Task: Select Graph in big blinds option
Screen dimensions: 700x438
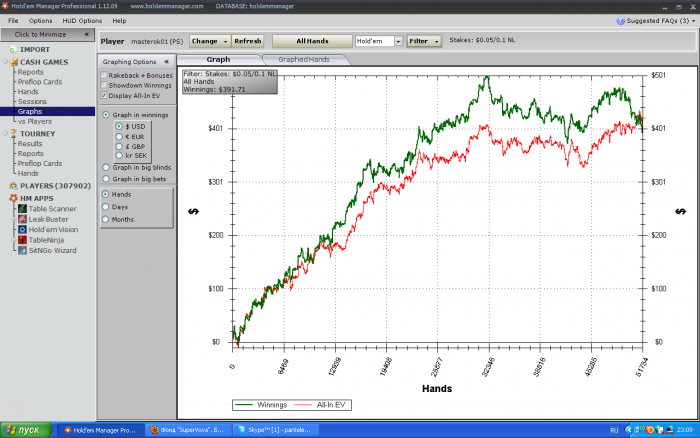Action: tap(106, 167)
